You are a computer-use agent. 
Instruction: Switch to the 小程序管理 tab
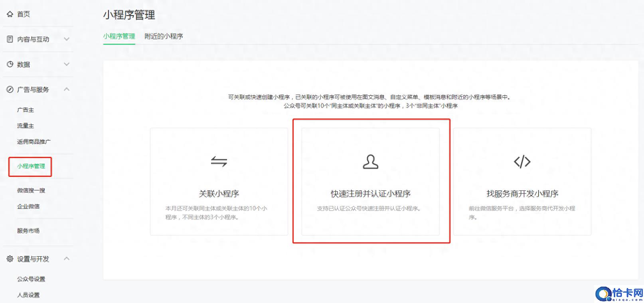tap(119, 36)
